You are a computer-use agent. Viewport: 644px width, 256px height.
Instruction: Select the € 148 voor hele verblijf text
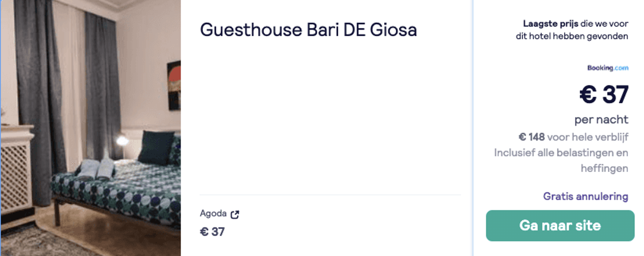(573, 137)
